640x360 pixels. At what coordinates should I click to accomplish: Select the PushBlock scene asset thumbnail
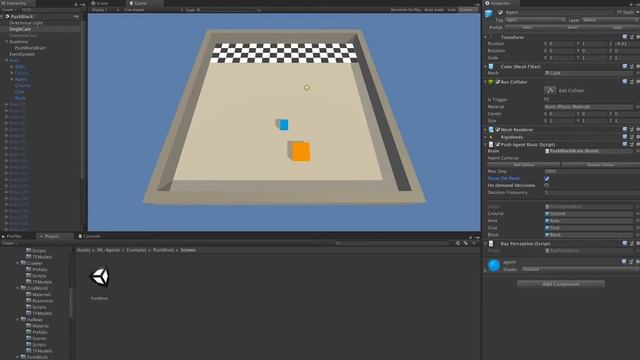(x=99, y=277)
